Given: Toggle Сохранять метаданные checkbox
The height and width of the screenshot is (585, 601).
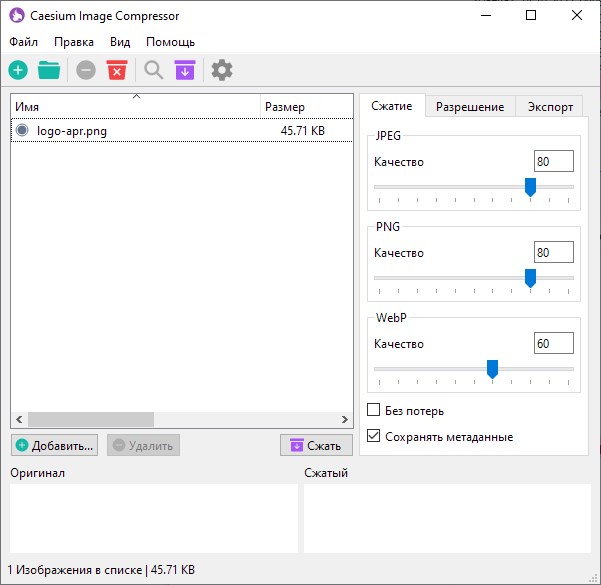Looking at the screenshot, I should (x=373, y=436).
